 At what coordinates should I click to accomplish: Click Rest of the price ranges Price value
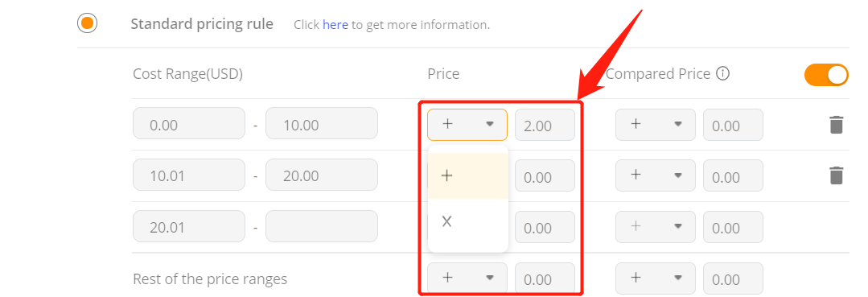pyautogui.click(x=545, y=278)
